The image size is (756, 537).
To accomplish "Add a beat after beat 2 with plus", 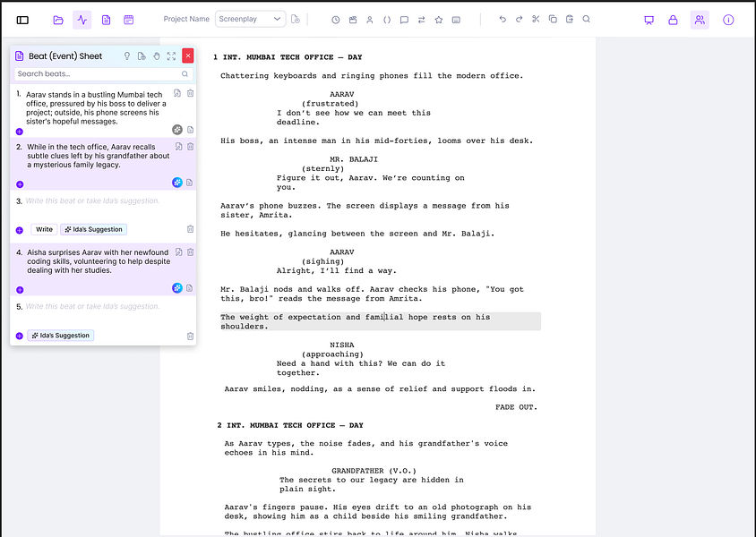I will click(x=20, y=184).
